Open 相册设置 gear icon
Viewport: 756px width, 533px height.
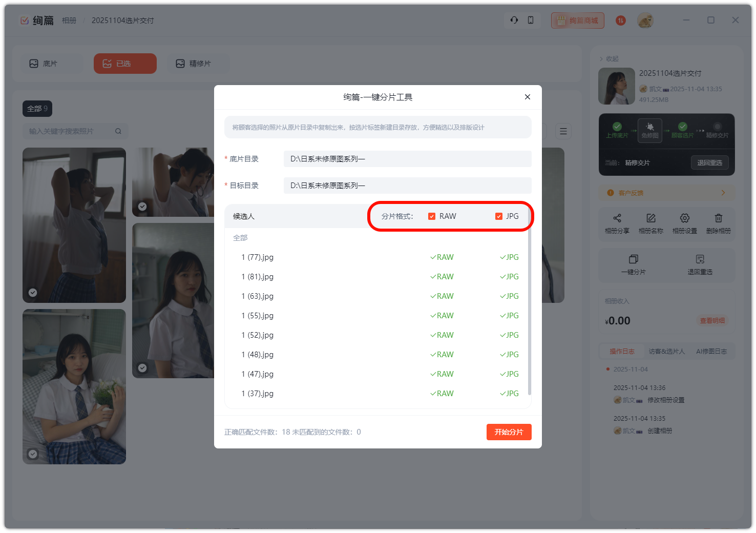point(685,218)
